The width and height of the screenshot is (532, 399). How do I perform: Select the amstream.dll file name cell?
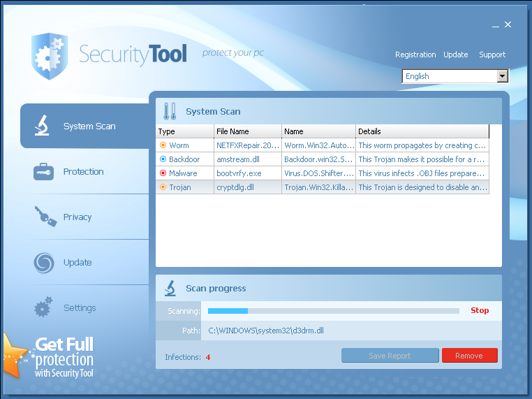coord(248,159)
